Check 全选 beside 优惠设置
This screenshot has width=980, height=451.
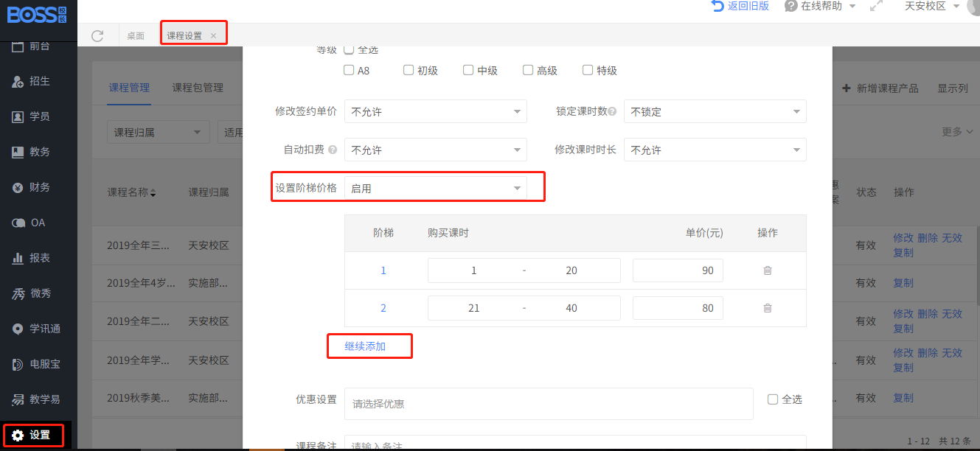click(x=773, y=399)
